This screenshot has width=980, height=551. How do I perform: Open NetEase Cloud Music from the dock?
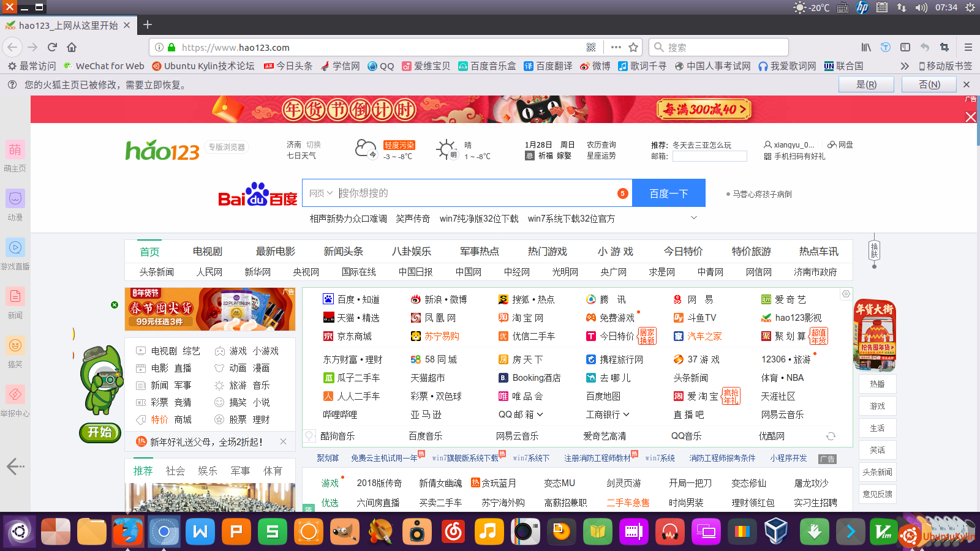coord(453,531)
